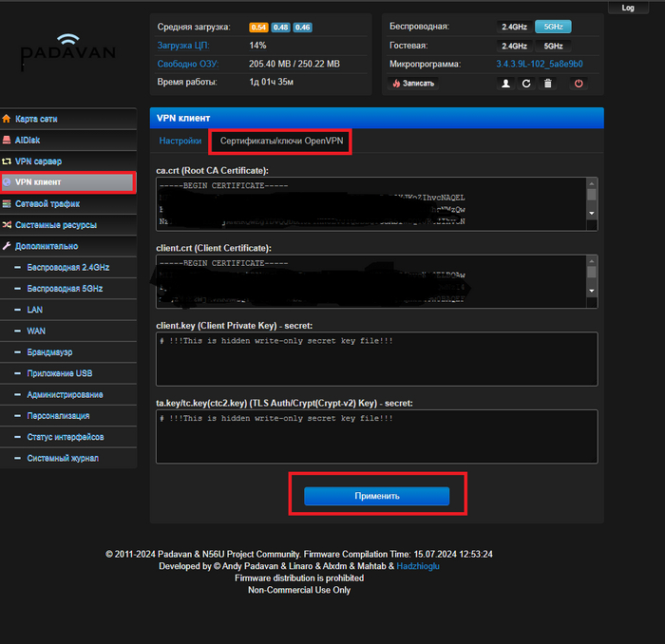Click the user account icon button
This screenshot has width=665, height=644.
pyautogui.click(x=505, y=84)
